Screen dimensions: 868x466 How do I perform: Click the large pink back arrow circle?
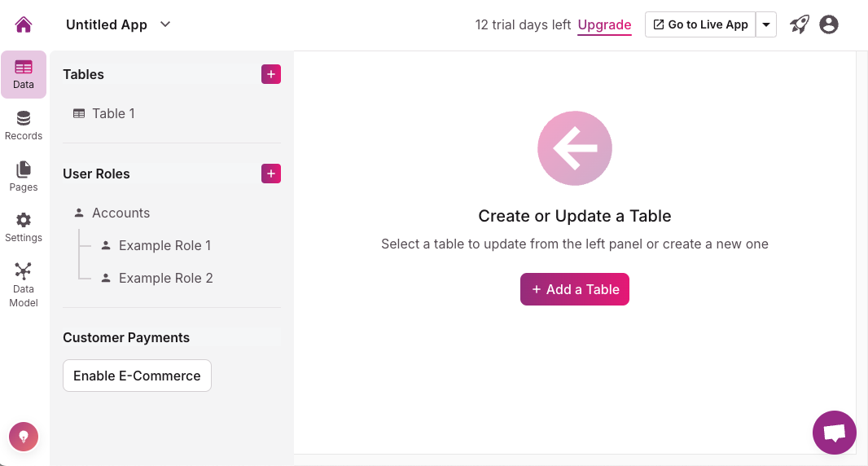(575, 148)
